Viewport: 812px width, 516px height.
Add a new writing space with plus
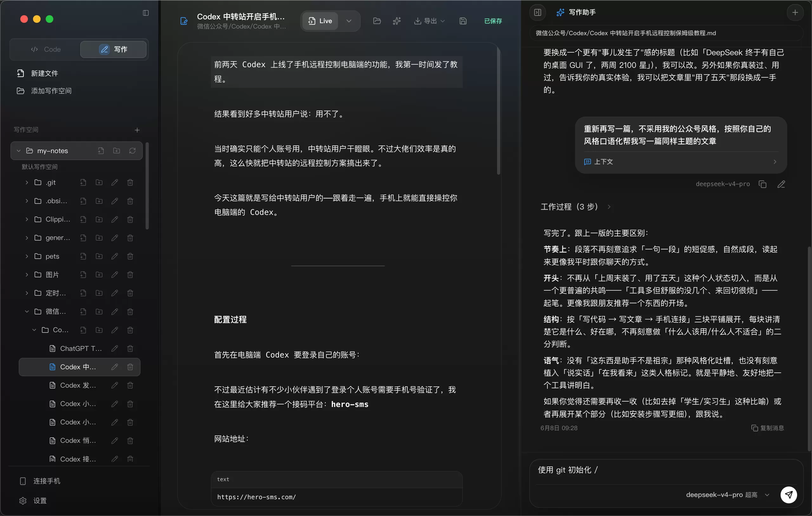[137, 130]
